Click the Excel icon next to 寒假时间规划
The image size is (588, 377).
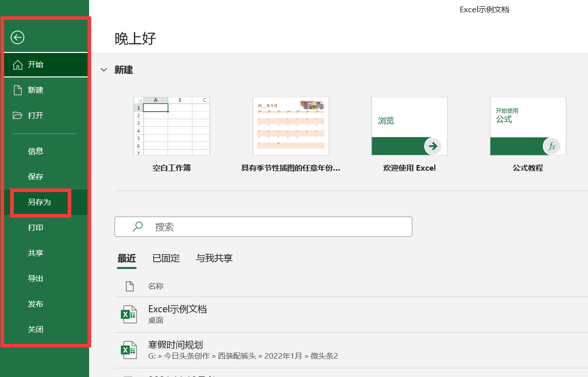coord(129,350)
